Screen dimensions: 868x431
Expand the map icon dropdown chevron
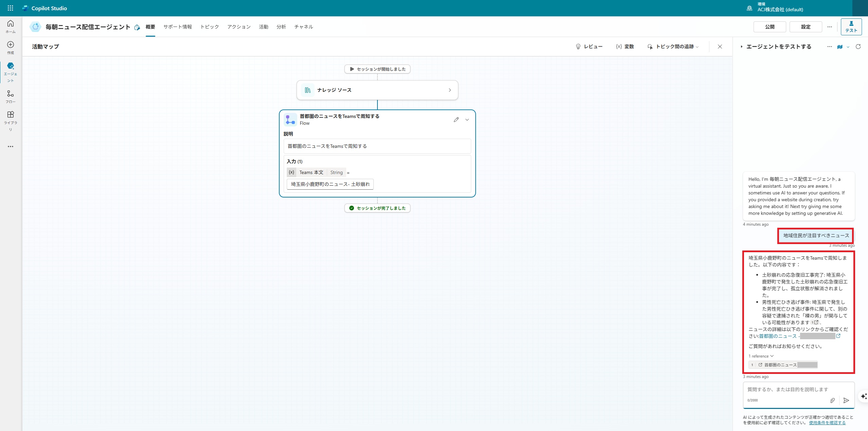tap(848, 47)
